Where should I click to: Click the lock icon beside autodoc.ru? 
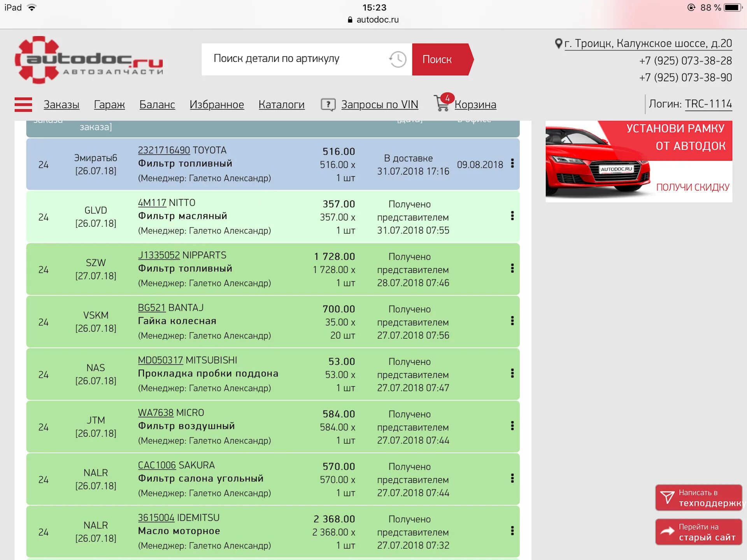click(350, 19)
